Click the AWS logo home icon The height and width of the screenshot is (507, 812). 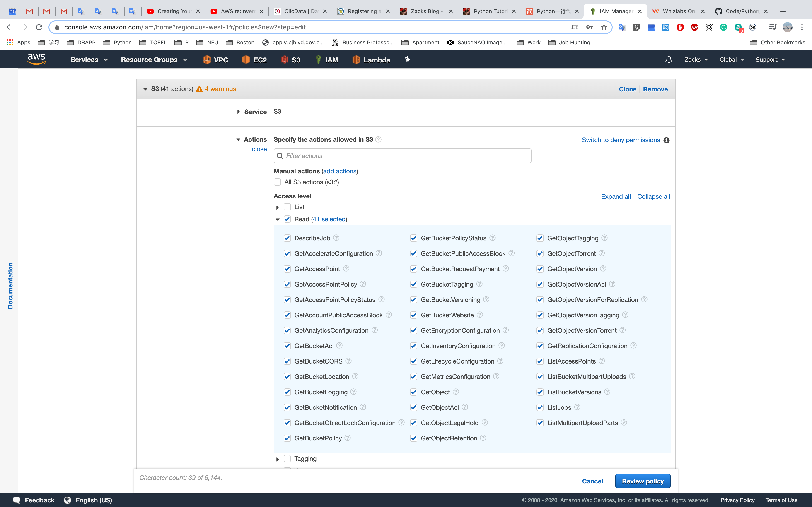[x=36, y=59]
